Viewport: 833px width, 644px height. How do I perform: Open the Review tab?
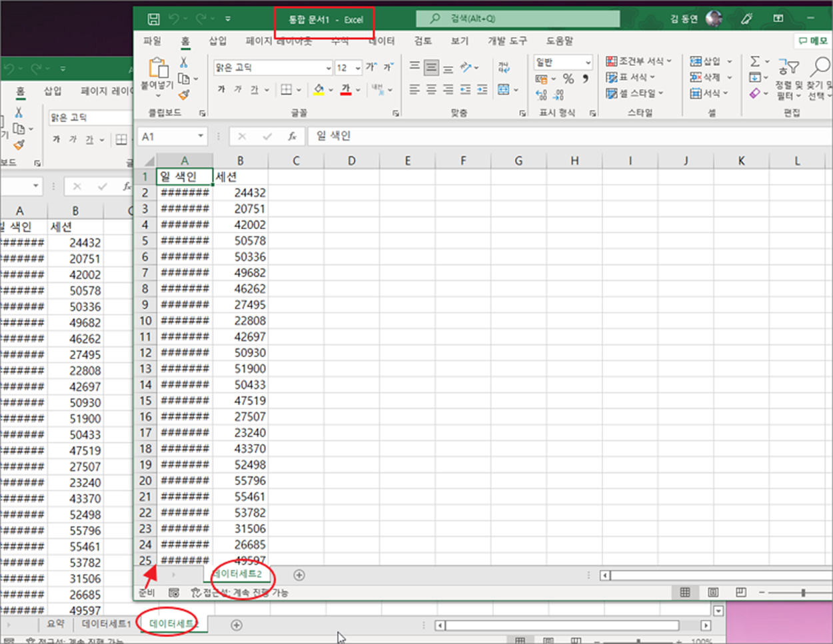(x=423, y=41)
